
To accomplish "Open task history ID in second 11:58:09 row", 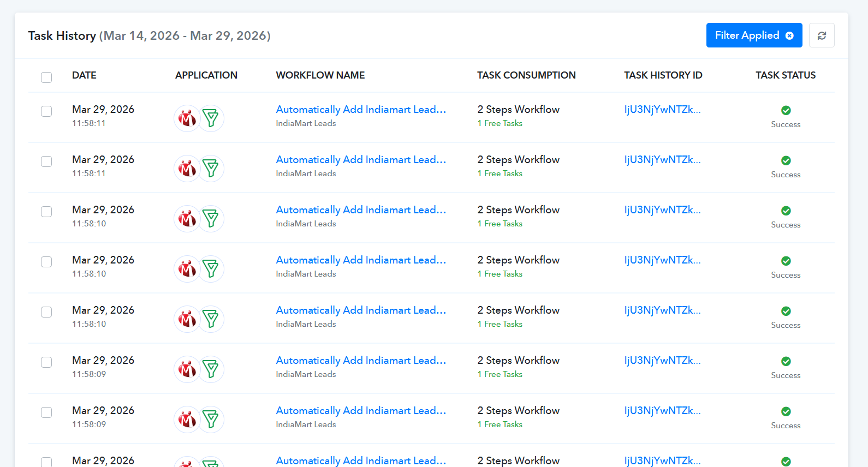I will (x=662, y=411).
